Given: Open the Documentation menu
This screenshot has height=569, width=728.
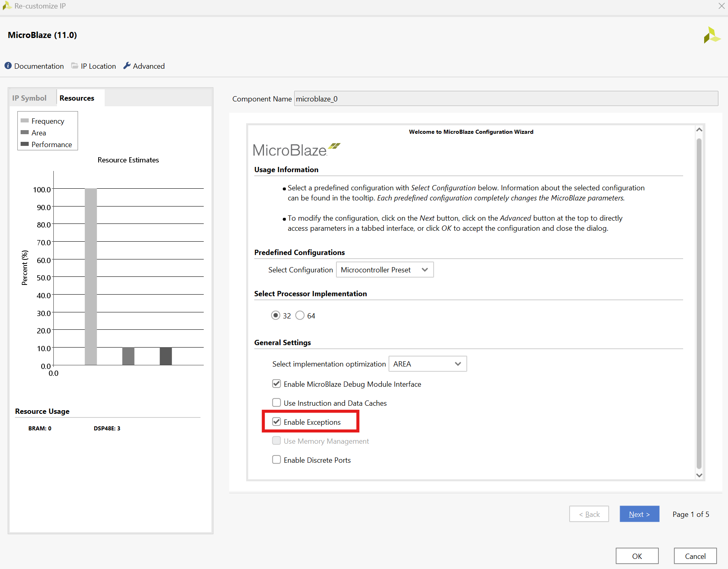Looking at the screenshot, I should click(39, 66).
